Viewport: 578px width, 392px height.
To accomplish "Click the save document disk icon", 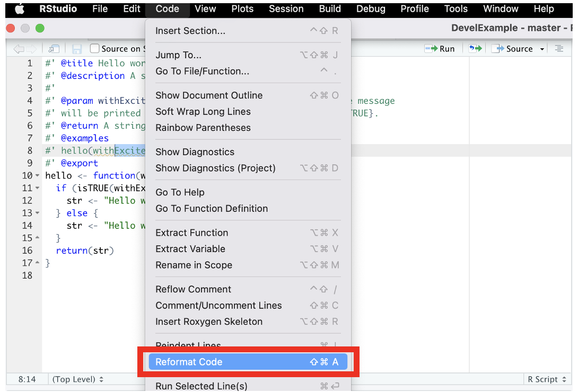I will pos(77,49).
